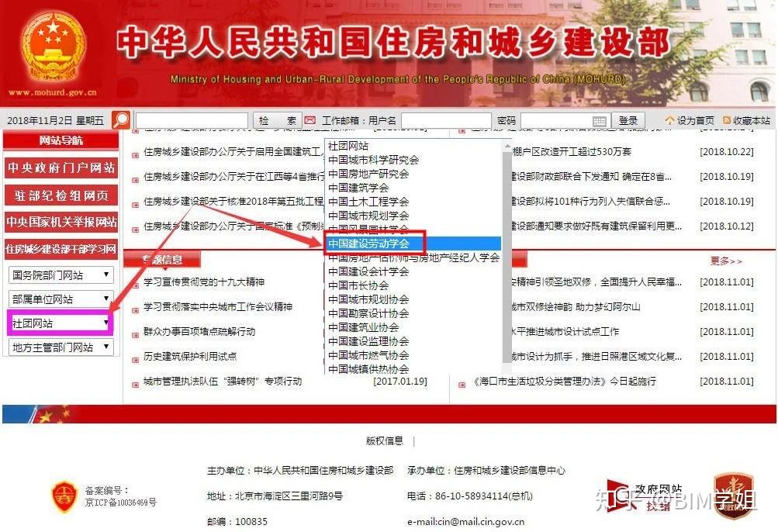Open 学习贯彻落实中央城市工作会议精神 link
The width and height of the screenshot is (778, 532).
[218, 306]
